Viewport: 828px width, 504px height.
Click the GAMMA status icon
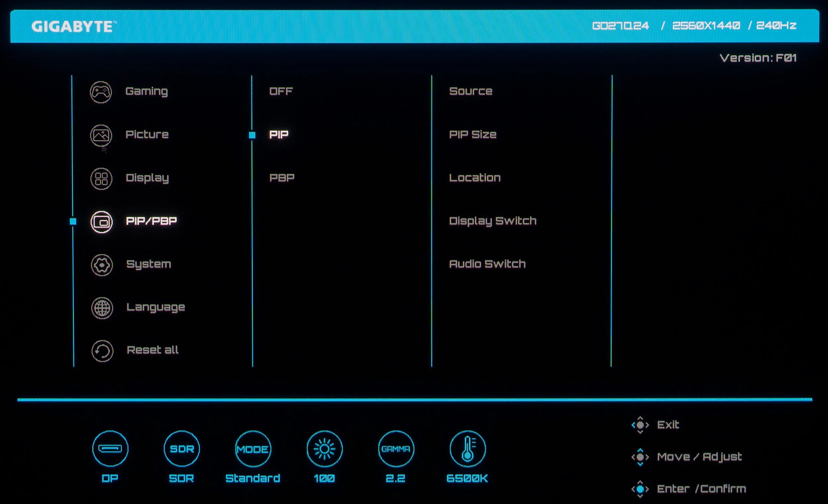(396, 449)
